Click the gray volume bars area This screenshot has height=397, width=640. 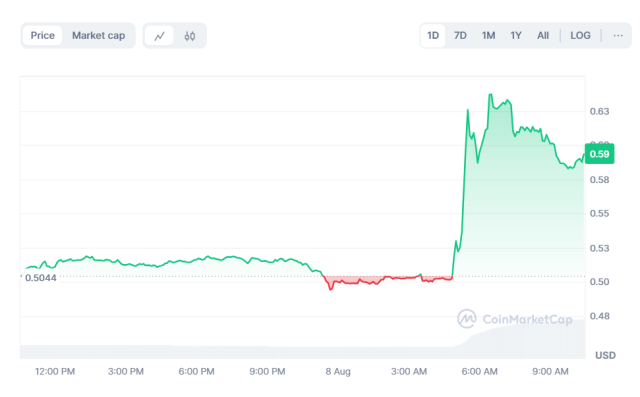click(302, 351)
